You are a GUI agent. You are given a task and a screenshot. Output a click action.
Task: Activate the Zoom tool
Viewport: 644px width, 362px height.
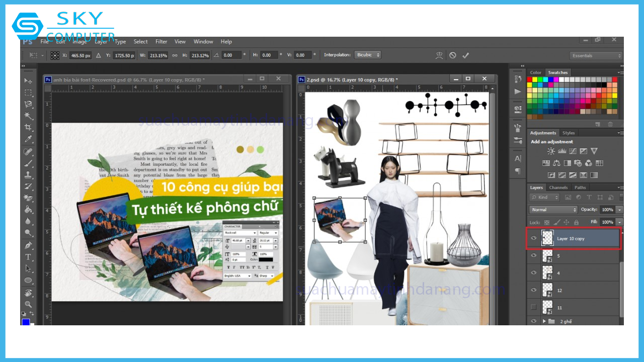point(28,304)
